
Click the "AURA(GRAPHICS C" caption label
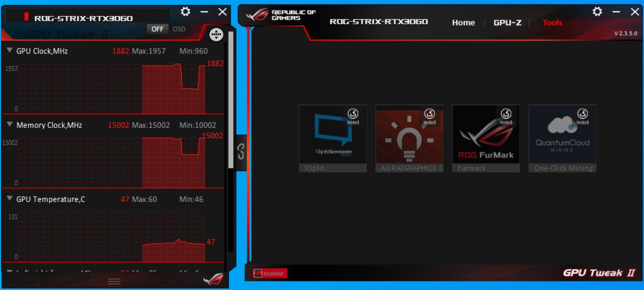tap(412, 168)
